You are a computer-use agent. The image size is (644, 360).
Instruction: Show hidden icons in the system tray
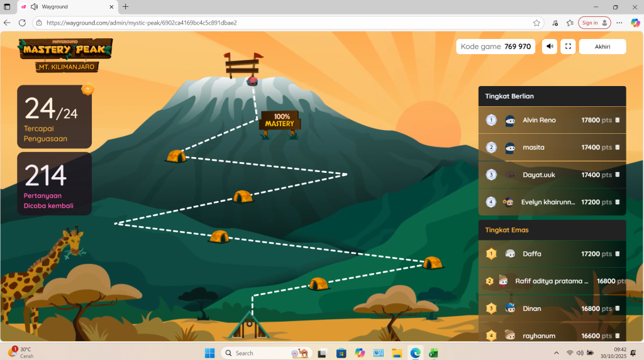[x=556, y=353]
